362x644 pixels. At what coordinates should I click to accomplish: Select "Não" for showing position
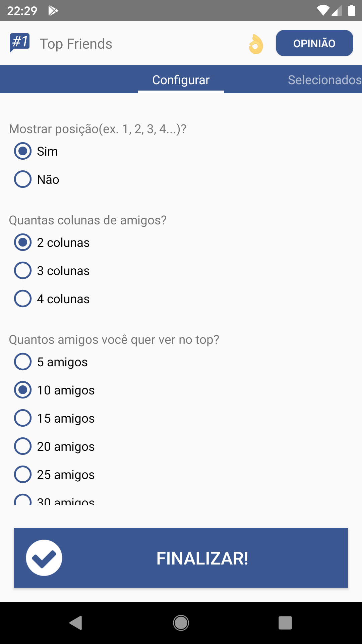point(23,179)
